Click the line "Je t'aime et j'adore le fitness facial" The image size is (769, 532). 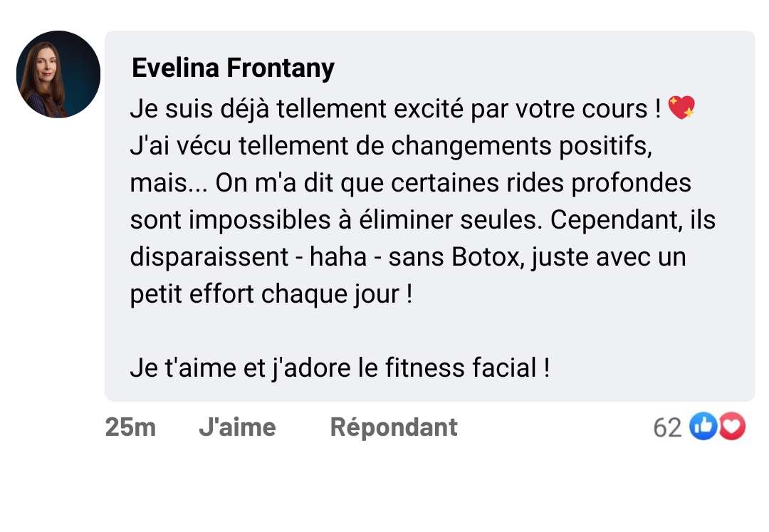click(x=339, y=368)
